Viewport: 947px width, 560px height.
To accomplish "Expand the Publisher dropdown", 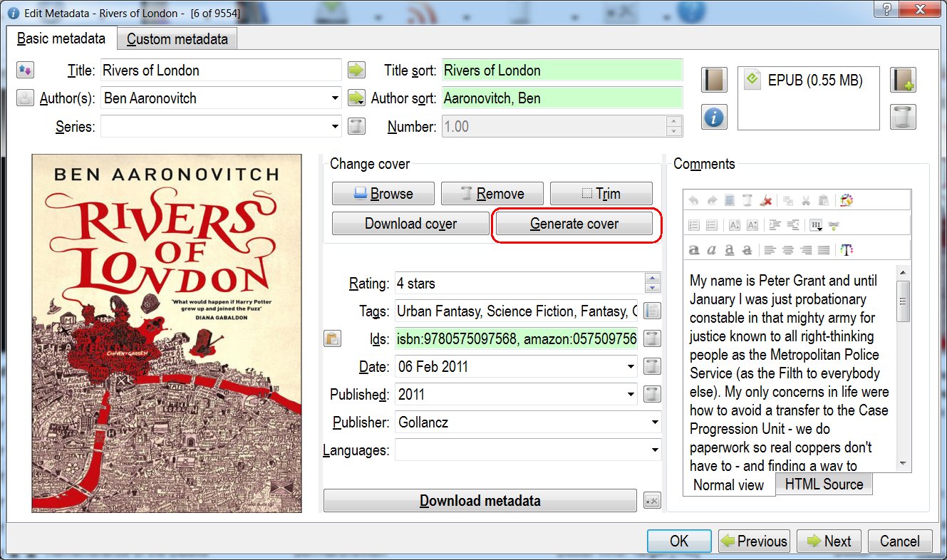I will point(655,422).
